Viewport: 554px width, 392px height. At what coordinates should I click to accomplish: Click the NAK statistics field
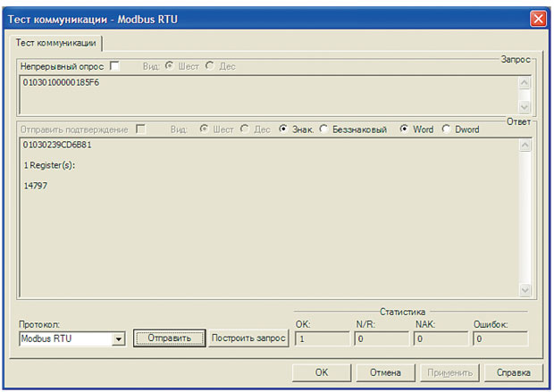pyautogui.click(x=441, y=338)
